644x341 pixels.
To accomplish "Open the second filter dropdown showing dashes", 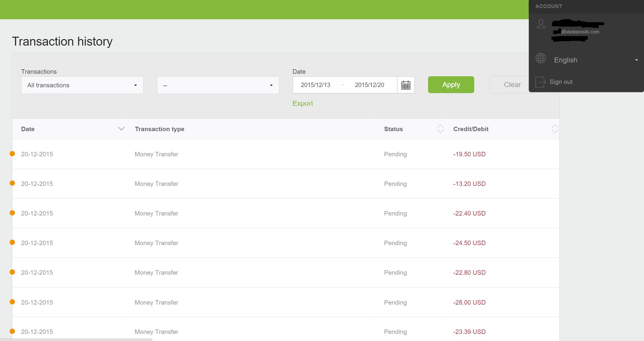I will pos(218,85).
